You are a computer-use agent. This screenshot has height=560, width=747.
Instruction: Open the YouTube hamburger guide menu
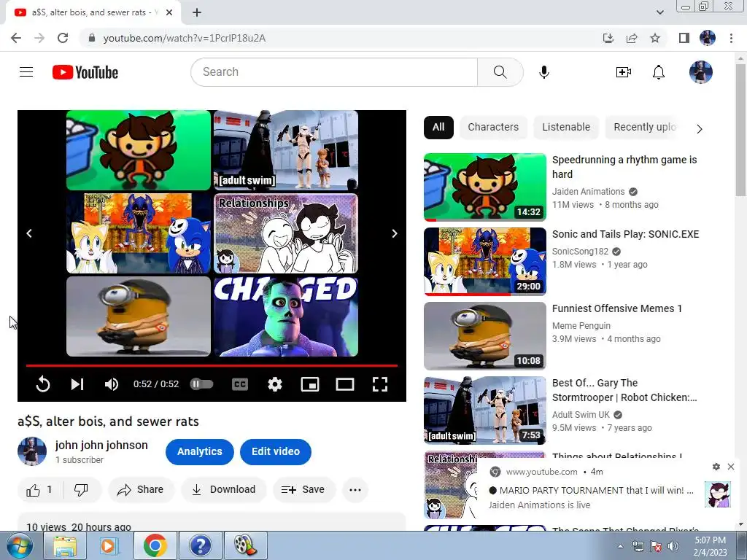pyautogui.click(x=26, y=72)
